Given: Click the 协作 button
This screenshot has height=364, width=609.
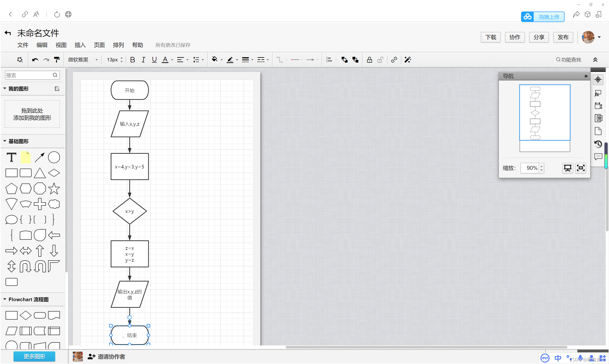Looking at the screenshot, I should 515,37.
